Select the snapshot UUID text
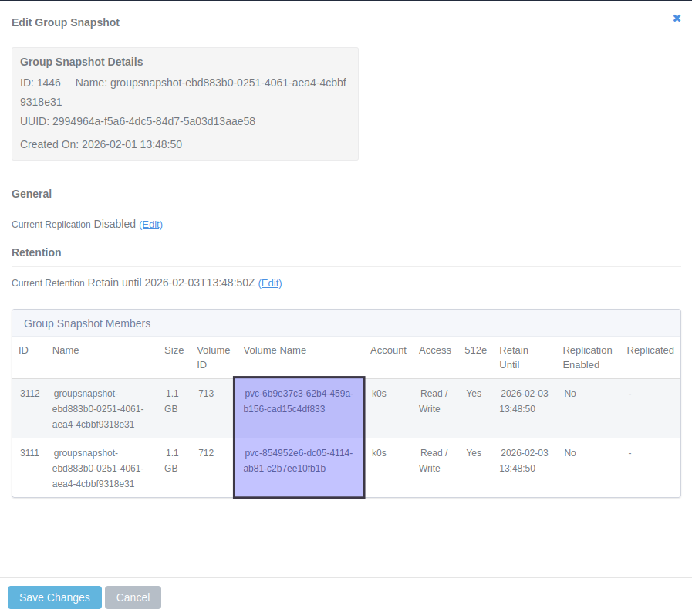The image size is (692, 616). (x=137, y=121)
